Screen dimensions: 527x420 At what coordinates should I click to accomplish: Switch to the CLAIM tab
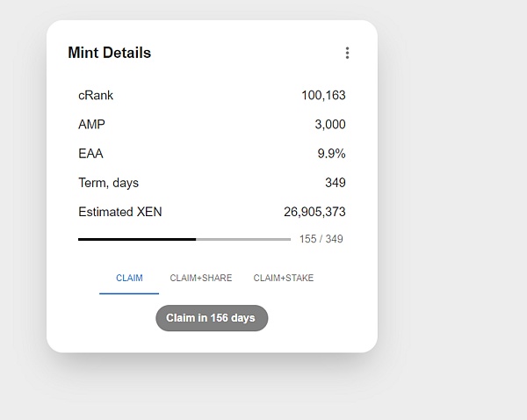point(129,279)
